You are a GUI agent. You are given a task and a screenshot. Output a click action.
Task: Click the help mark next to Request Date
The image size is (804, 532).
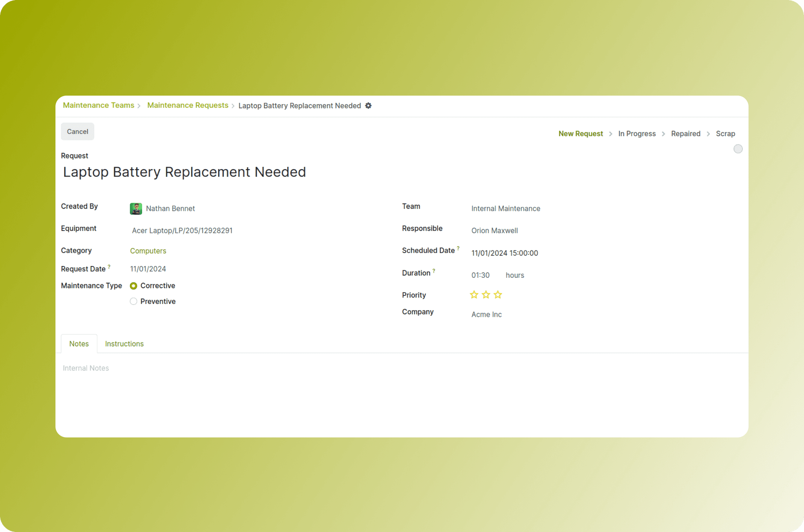coord(109,266)
